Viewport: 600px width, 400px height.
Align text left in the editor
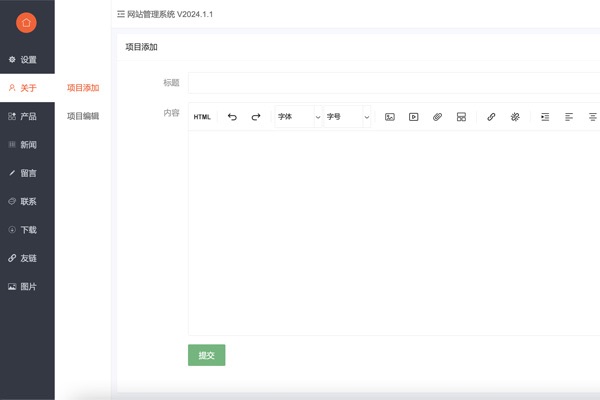pos(569,117)
